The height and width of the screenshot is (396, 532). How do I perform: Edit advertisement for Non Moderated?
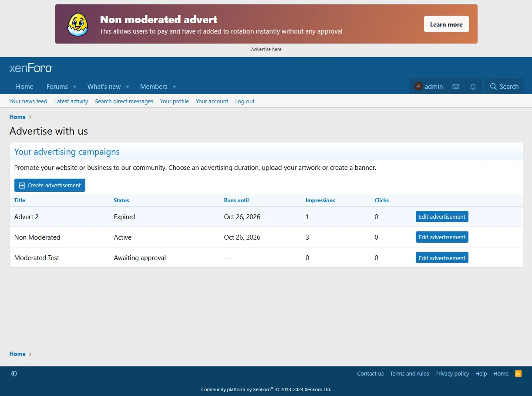(442, 237)
